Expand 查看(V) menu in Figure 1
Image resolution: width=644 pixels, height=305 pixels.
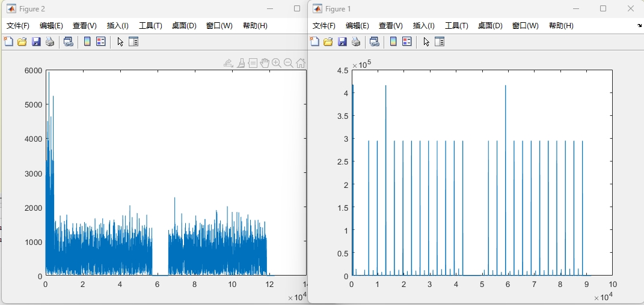click(390, 26)
